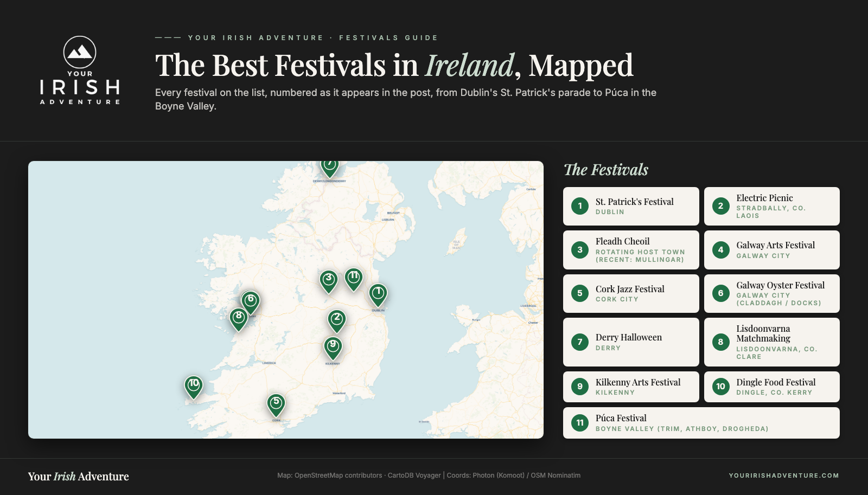The height and width of the screenshot is (495, 868).
Task: Click the mountain logo icon in header
Action: click(x=80, y=52)
